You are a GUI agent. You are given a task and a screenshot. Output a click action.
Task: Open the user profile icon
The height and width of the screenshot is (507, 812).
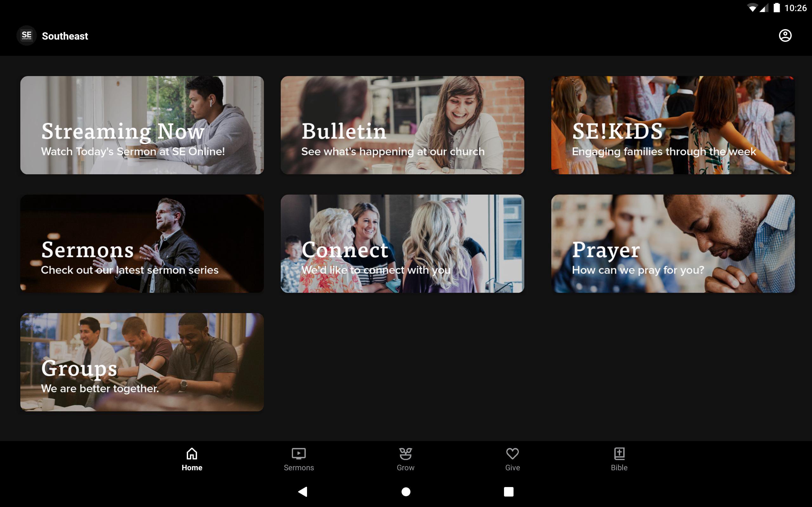point(785,35)
